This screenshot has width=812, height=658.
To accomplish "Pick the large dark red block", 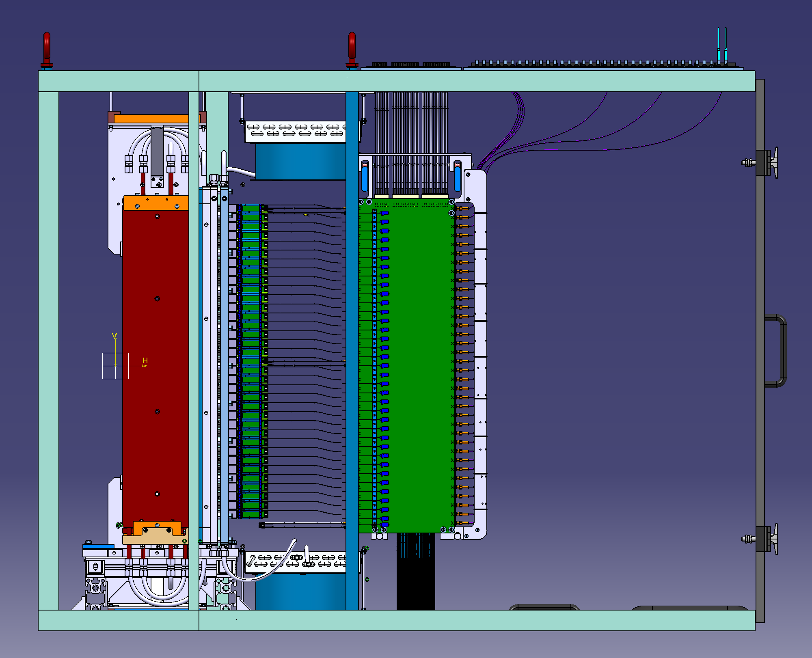I will click(x=156, y=369).
